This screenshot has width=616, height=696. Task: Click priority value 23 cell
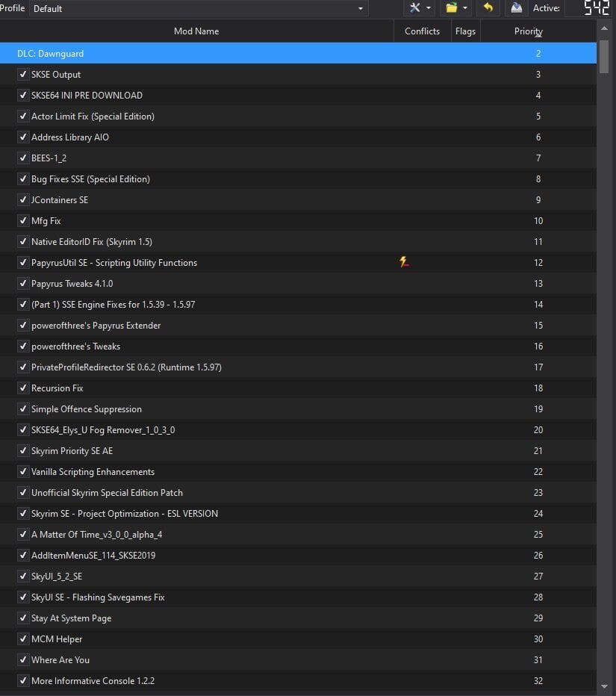[x=538, y=492]
